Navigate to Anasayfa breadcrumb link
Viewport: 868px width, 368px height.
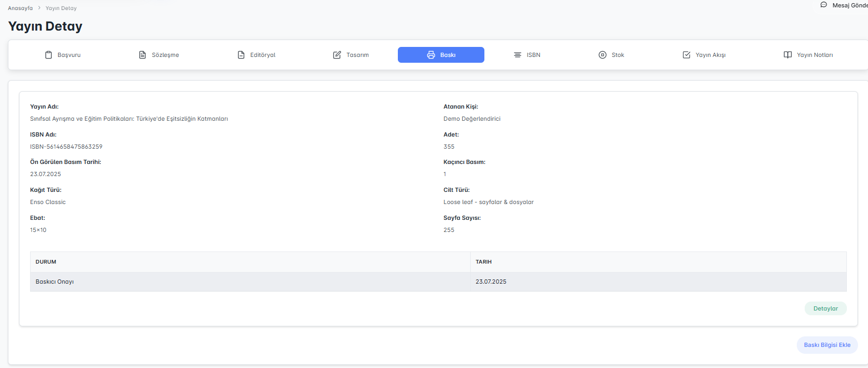click(x=20, y=8)
